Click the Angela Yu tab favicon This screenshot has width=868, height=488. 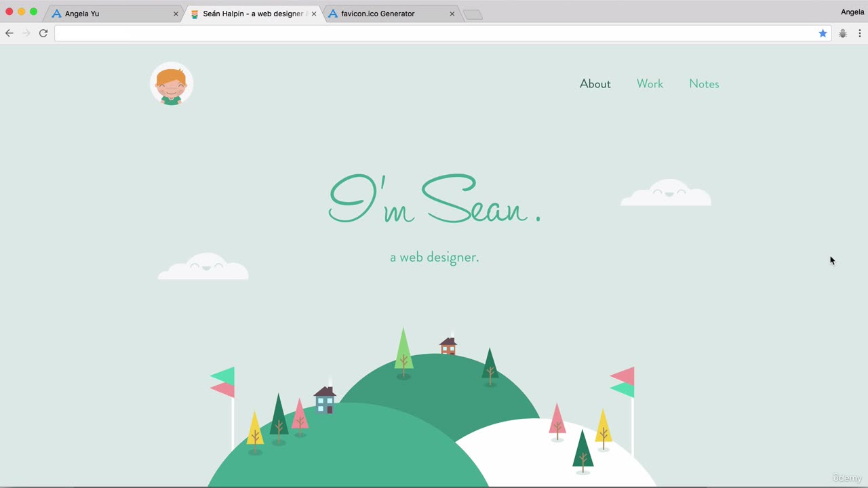(57, 14)
